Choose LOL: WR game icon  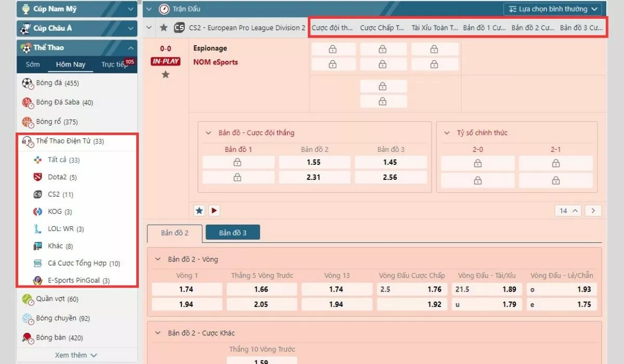click(x=37, y=229)
